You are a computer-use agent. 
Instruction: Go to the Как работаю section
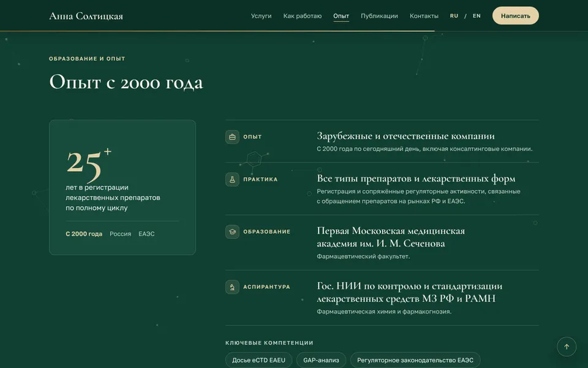(x=302, y=16)
